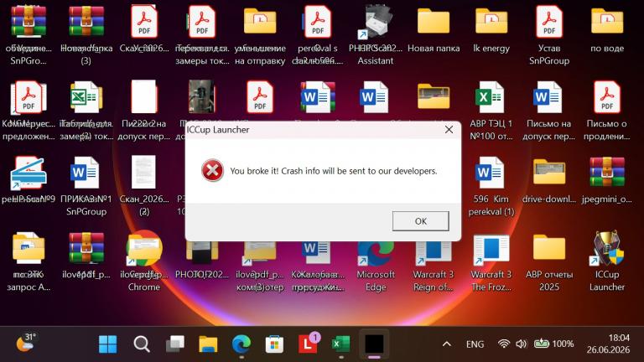Select the "АВР отчеты 2025" folder
The image size is (644, 362).
pos(548,261)
